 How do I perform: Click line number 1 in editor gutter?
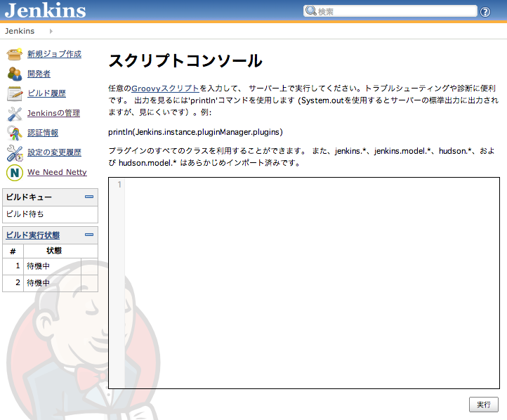[119, 185]
